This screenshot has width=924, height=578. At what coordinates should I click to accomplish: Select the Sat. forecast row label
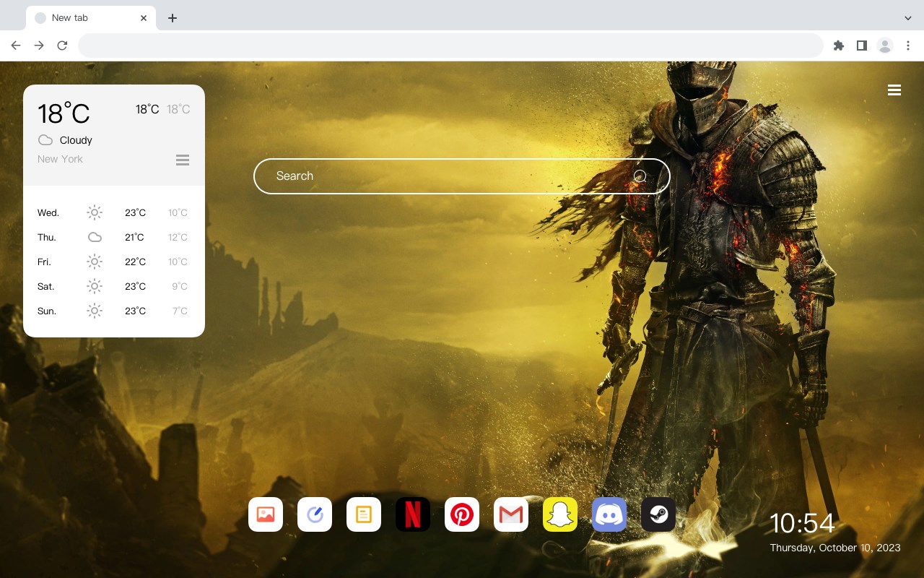[46, 286]
